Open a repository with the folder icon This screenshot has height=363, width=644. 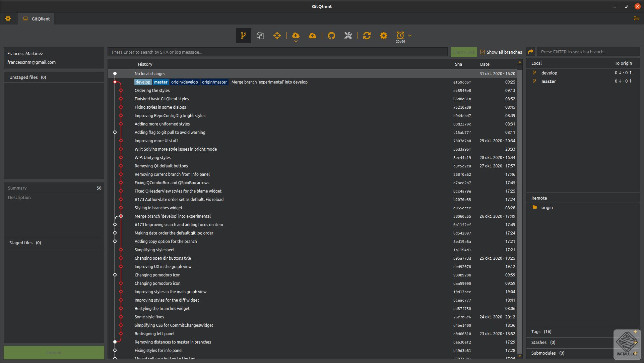[636, 18]
